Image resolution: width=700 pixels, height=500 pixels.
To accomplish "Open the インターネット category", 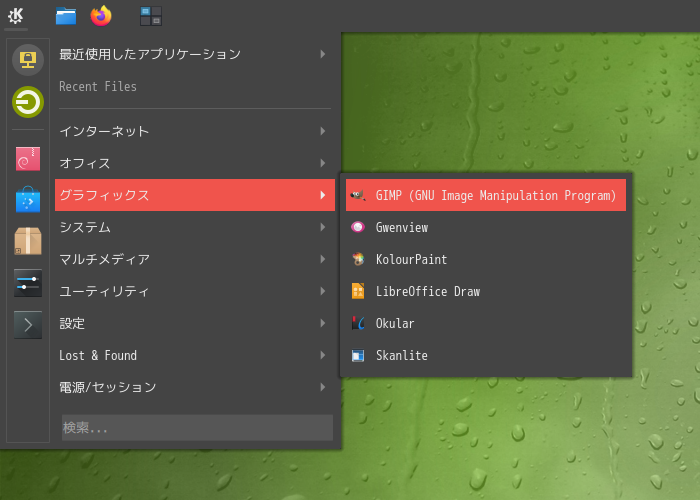I will (x=195, y=131).
